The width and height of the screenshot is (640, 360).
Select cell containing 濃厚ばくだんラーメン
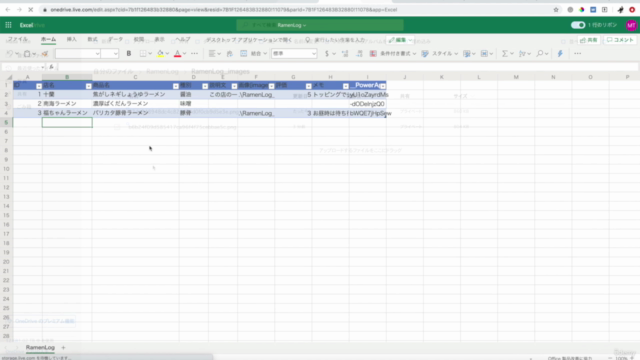click(x=136, y=104)
